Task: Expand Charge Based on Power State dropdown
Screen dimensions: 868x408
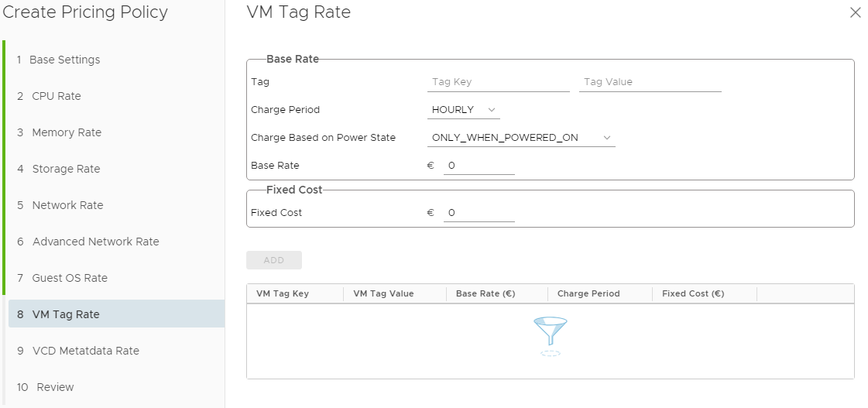Action: [x=521, y=138]
